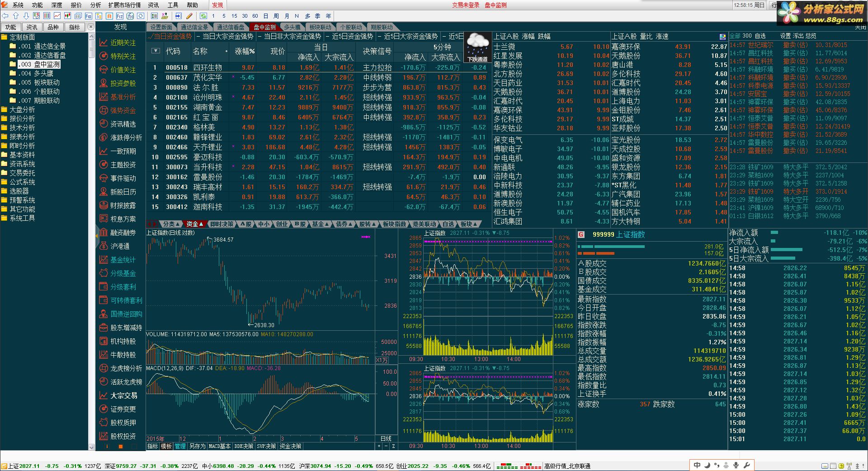This screenshot has width=868, height=471.
Task: Expand the 资金▲ tab menu
Action: 194,224
